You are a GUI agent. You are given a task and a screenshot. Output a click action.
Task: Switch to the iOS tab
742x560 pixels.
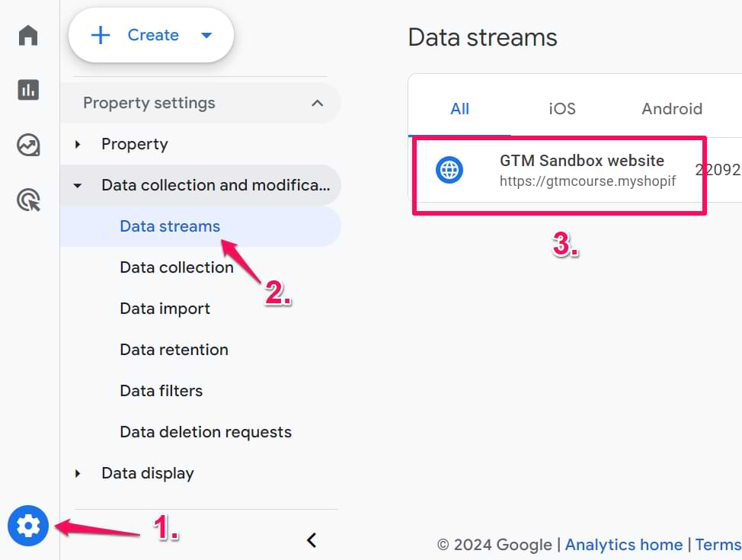(562, 108)
